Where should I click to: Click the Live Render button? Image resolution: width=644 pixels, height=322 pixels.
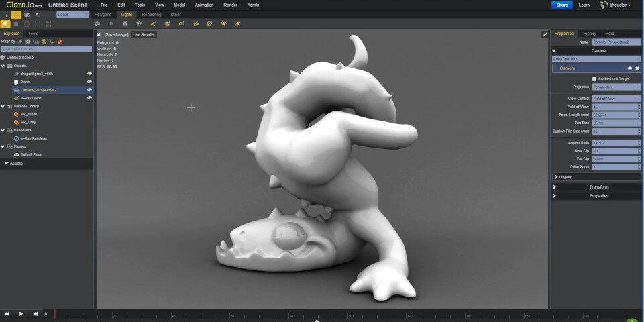coord(144,34)
